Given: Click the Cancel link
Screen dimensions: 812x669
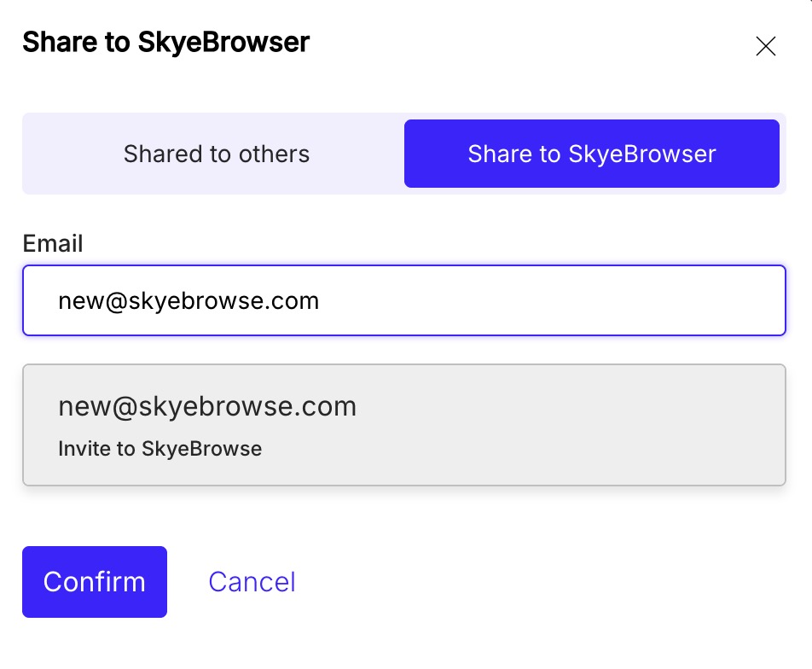Looking at the screenshot, I should coord(252,582).
